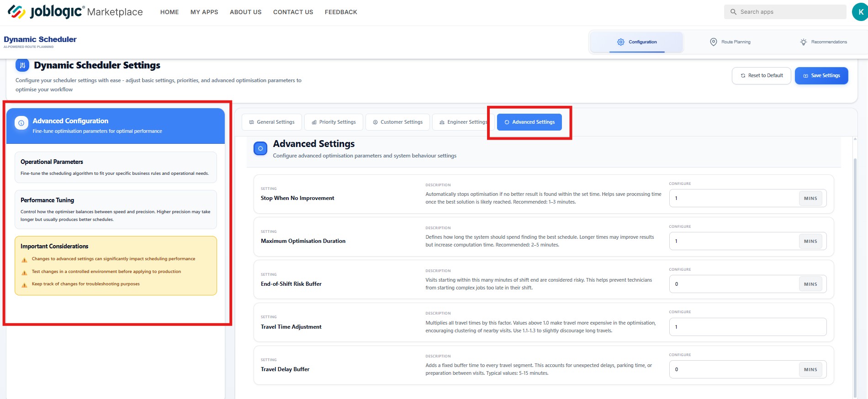The height and width of the screenshot is (399, 868).
Task: Click the 'Dynamic Scheduler Settings' page heading
Action: [97, 65]
